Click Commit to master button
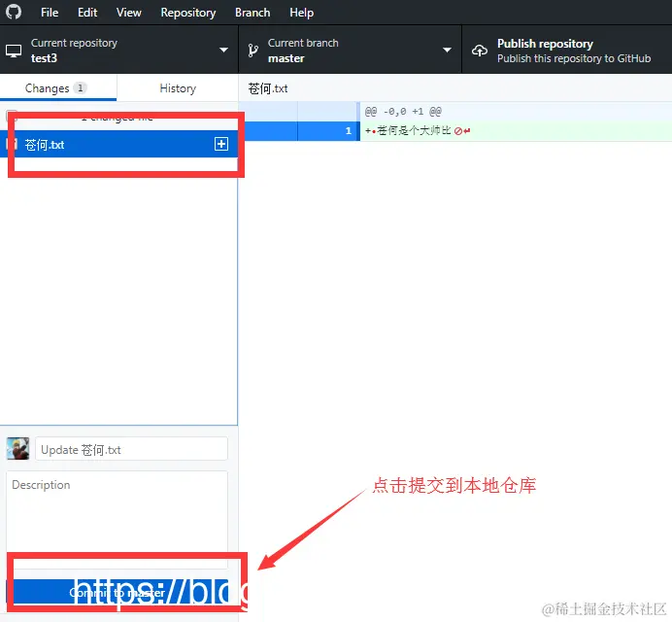The image size is (672, 622). [x=117, y=593]
